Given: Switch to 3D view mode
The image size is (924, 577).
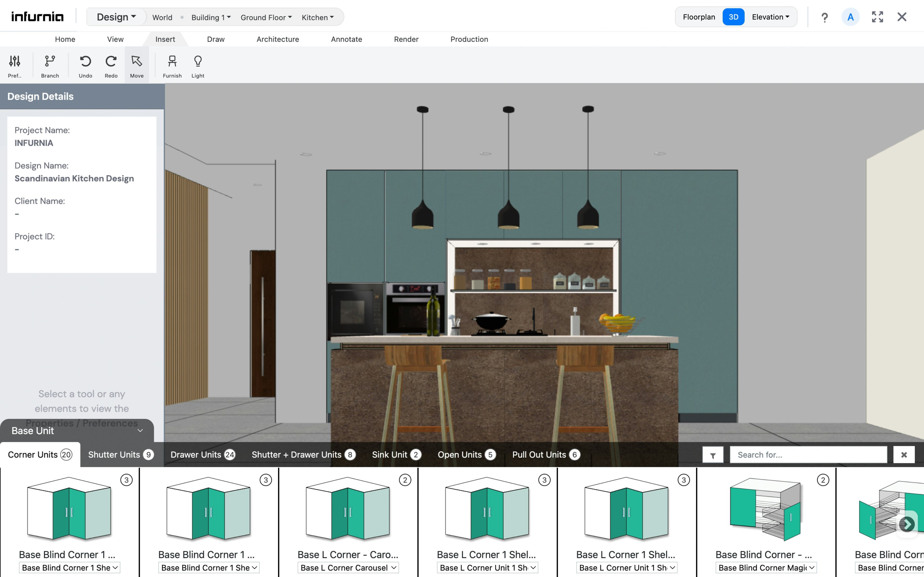Looking at the screenshot, I should pyautogui.click(x=733, y=17).
